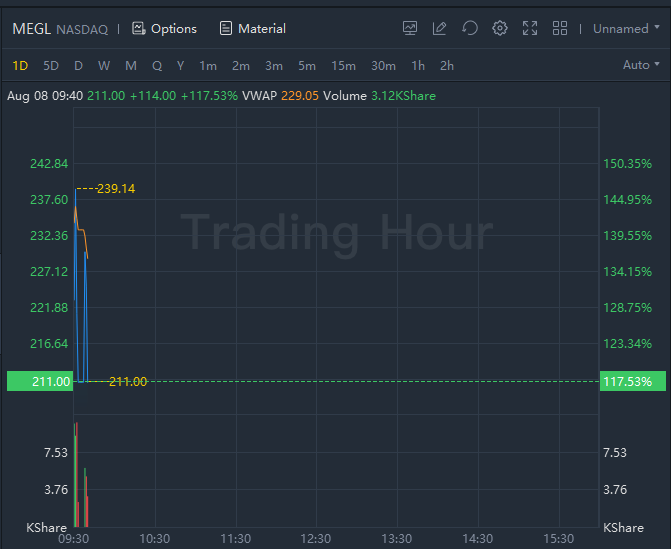Image resolution: width=671 pixels, height=549 pixels.
Task: Click the 239.14 high price marker
Action: point(116,188)
